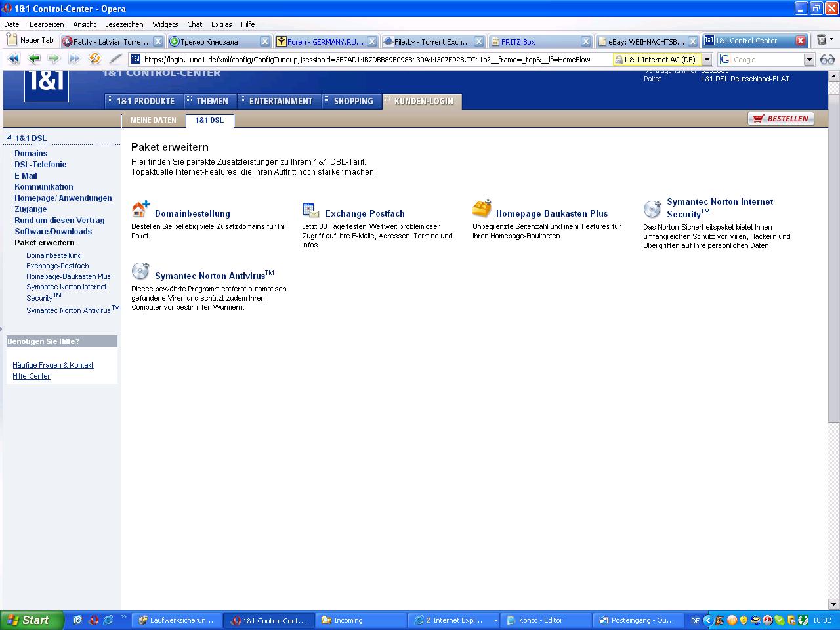Open E-Mail in the sidebar
The height and width of the screenshot is (630, 840).
tap(26, 176)
